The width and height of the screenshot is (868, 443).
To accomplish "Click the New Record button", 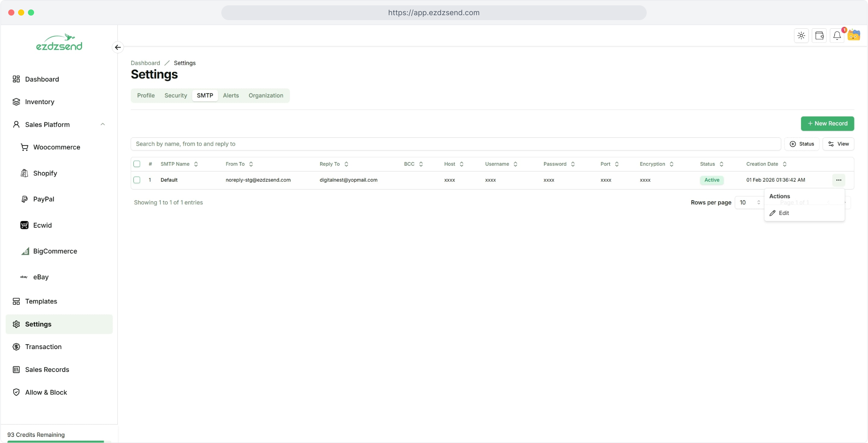I will pos(827,123).
